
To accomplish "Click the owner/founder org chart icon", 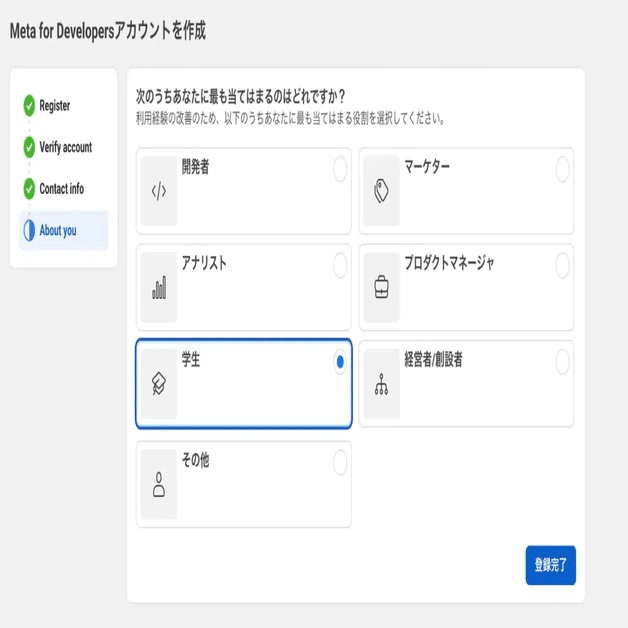I will click(x=381, y=385).
